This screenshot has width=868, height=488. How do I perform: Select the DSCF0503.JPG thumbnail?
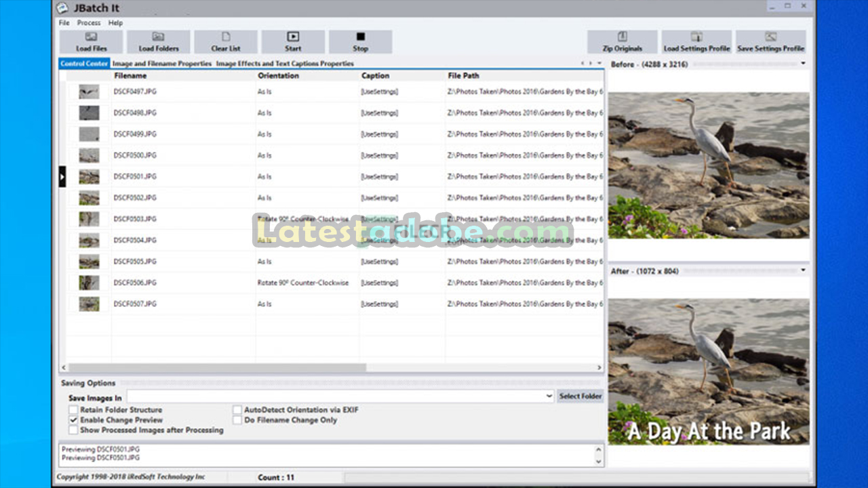89,219
